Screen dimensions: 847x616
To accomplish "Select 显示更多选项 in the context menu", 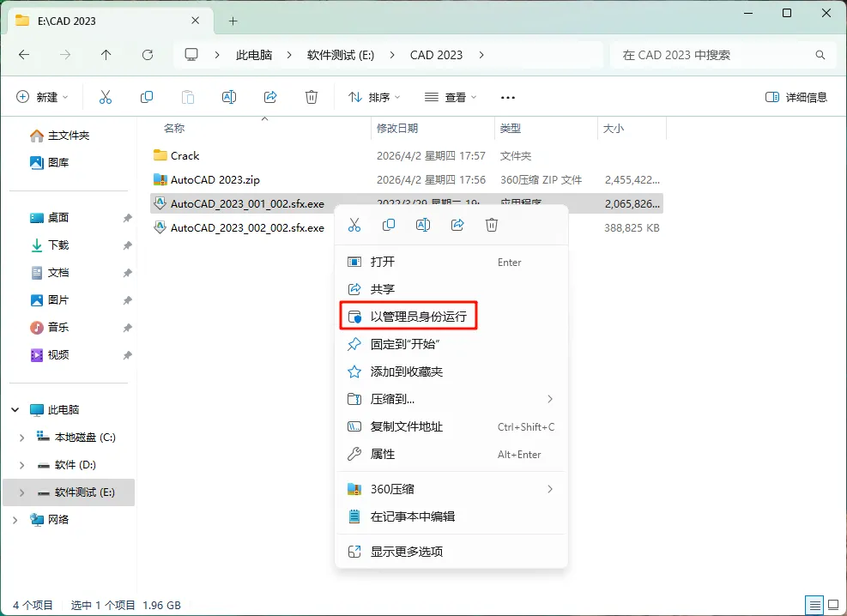I will coord(451,552).
